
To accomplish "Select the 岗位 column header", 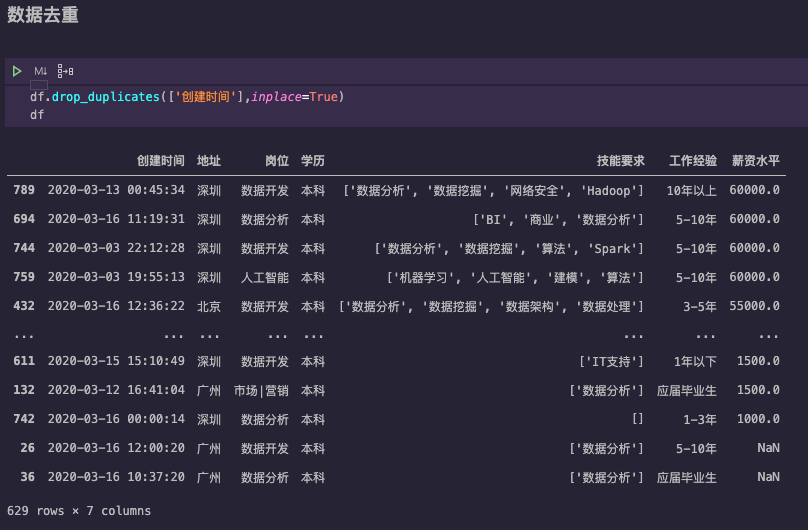I will click(277, 161).
